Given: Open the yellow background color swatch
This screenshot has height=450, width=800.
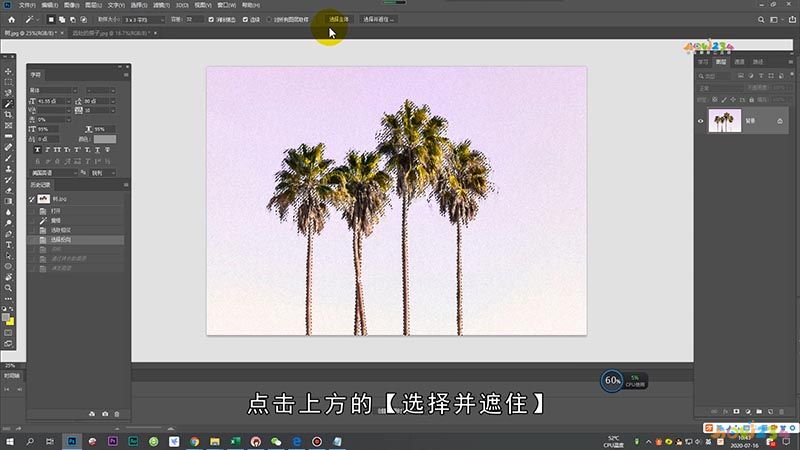Looking at the screenshot, I should [x=11, y=322].
